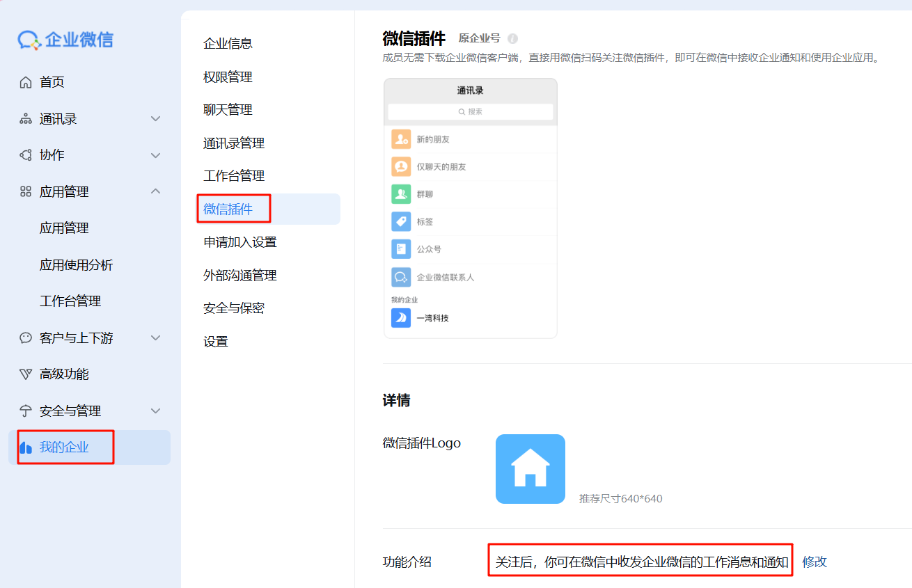Click the 企业微信联系人 icon in preview
Screen dimensions: 912x588
click(x=401, y=277)
